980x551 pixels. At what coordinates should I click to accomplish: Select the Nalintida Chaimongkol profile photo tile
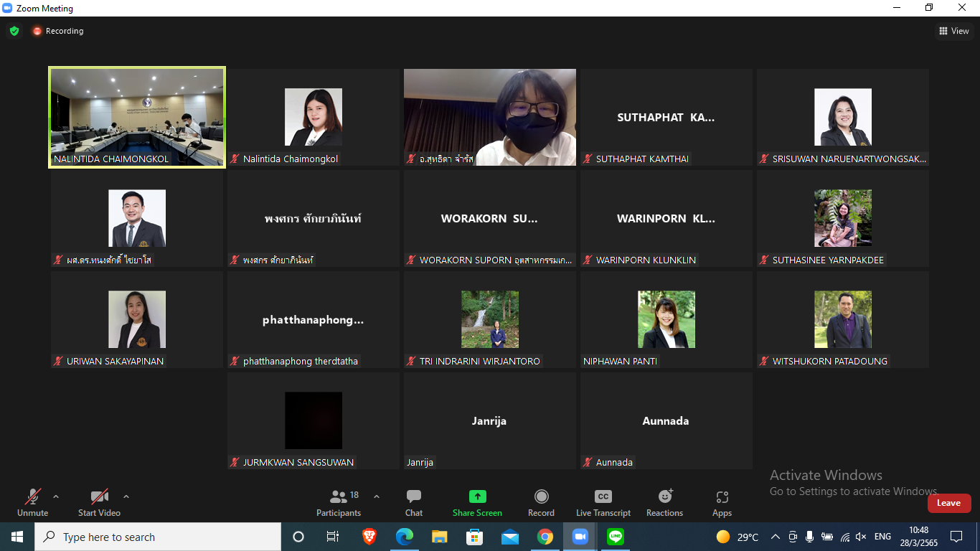coord(314,117)
